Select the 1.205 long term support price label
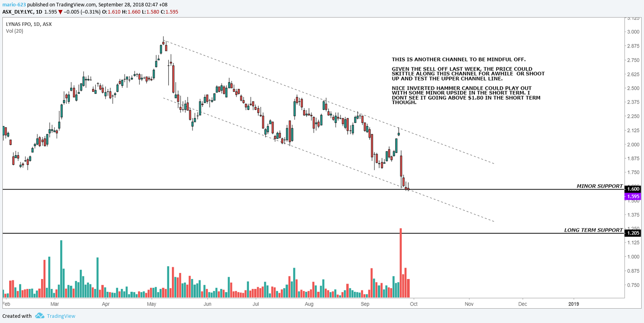The width and height of the screenshot is (644, 323). pos(633,233)
